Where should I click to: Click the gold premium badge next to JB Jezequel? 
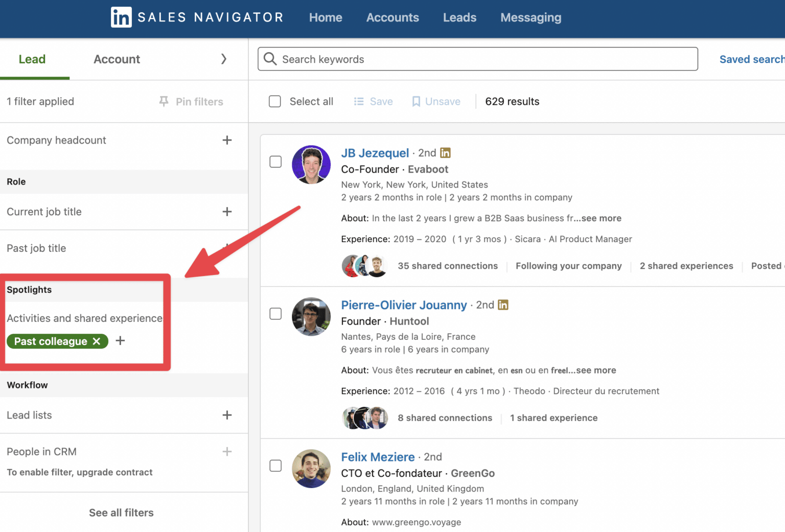(x=445, y=153)
